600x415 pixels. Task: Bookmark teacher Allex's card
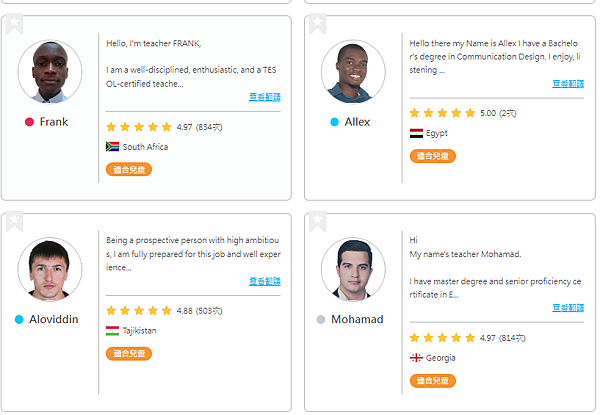pos(317,24)
